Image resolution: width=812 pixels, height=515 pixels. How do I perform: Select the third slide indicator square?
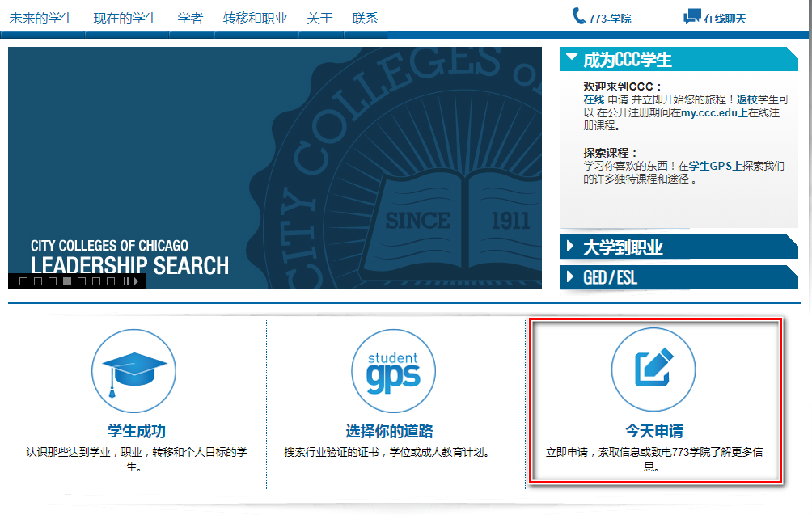point(53,281)
